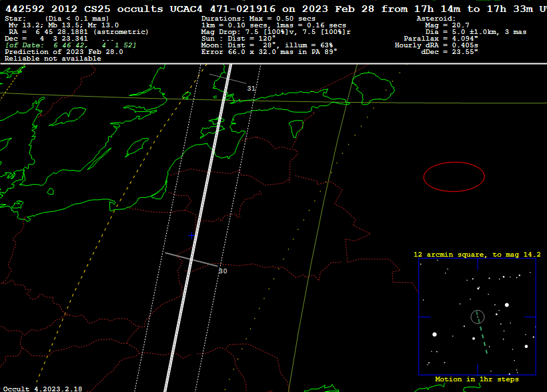Click 'Dia = 5.0 ±1.0km, 3 mas' text
This screenshot has height=392, width=547.
click(x=476, y=32)
